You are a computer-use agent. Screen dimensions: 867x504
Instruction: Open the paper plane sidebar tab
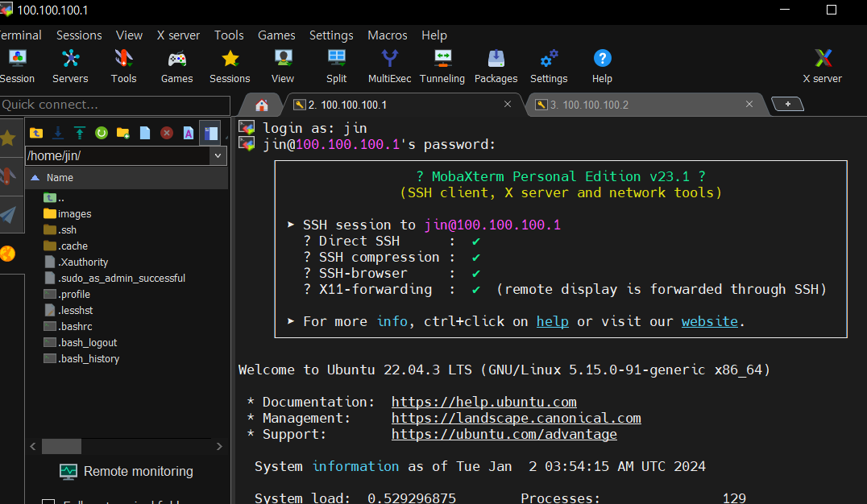coord(8,214)
